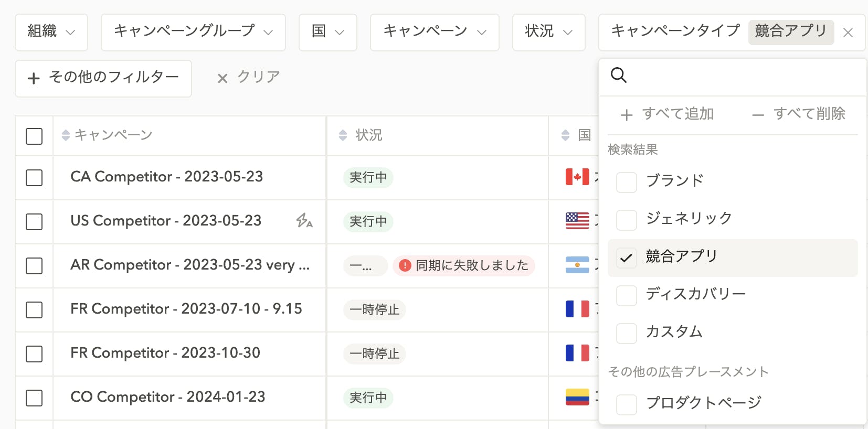Click the Canada flag icon

pos(577,177)
